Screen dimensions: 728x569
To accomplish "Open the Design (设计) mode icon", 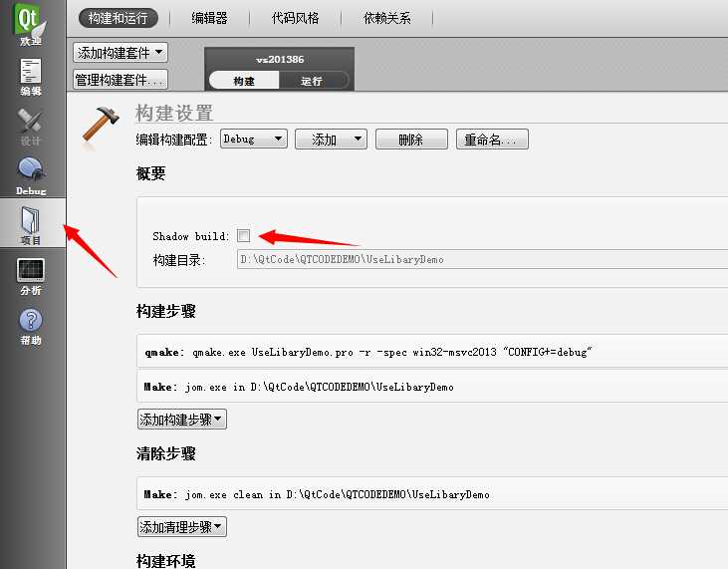I will coord(31,126).
